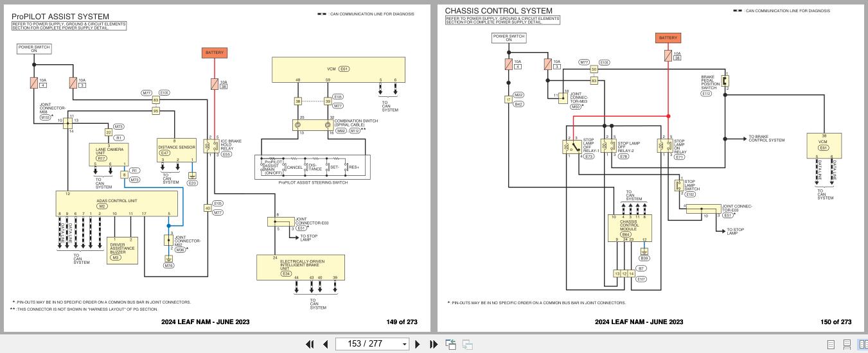Select the orange BATTERY box on Chassis page
Screen dimensions: 868x353
(668, 38)
